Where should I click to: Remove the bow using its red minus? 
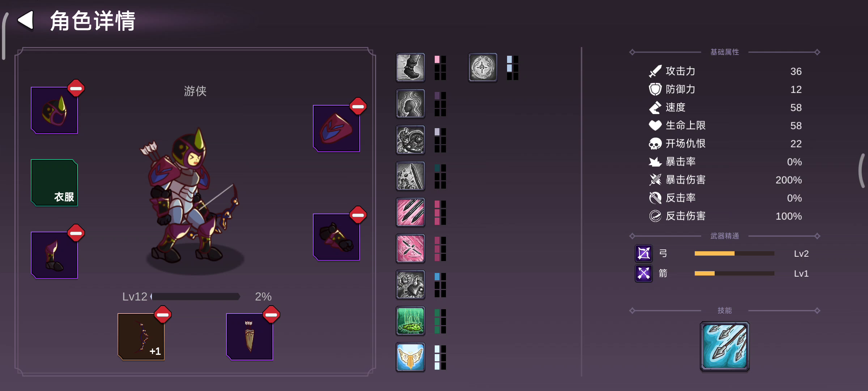click(163, 314)
